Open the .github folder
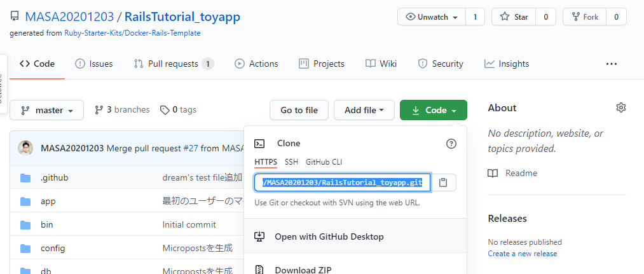This screenshot has width=644, height=274. click(55, 178)
